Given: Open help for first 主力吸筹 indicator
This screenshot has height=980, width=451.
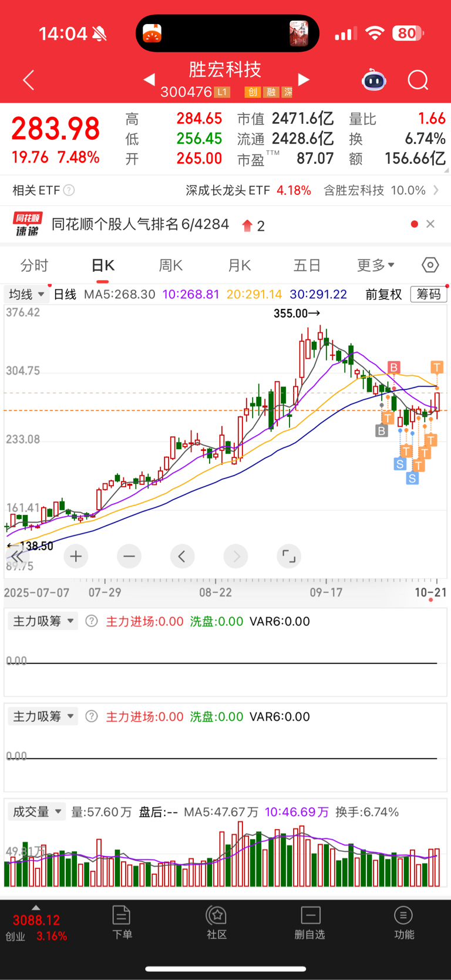Looking at the screenshot, I should (92, 621).
